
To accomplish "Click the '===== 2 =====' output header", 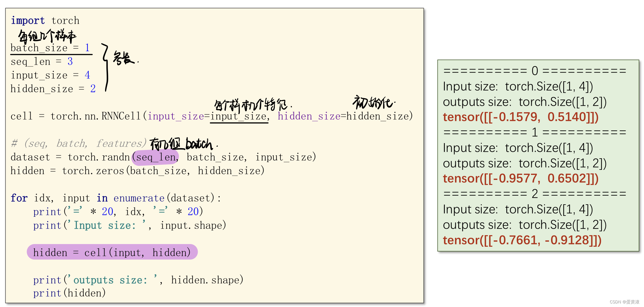I will [x=535, y=194].
